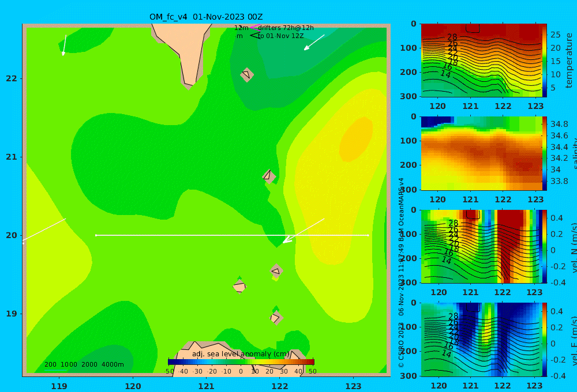Click the small island just south of latitude 19
Image resolution: width=577 pixels, height=392 pixels.
[x=276, y=318]
